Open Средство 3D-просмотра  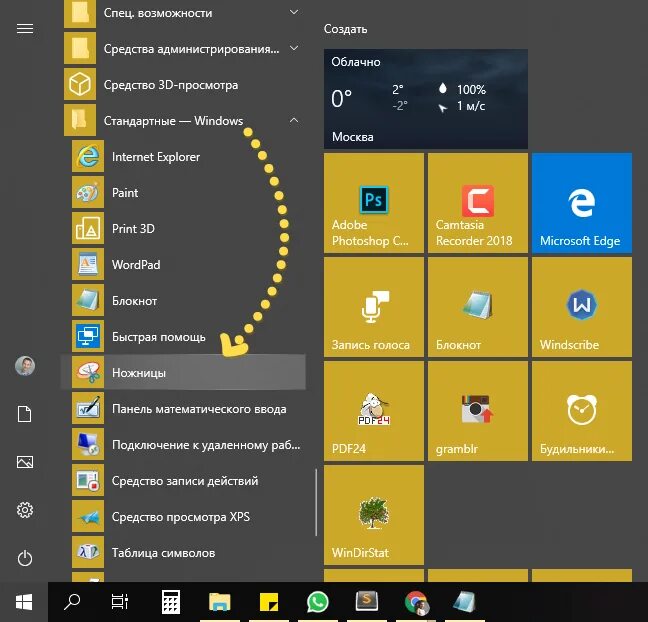(x=184, y=85)
